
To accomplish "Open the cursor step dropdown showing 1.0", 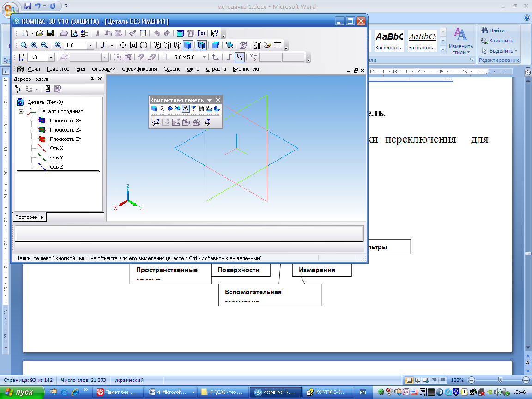I will pos(51,57).
